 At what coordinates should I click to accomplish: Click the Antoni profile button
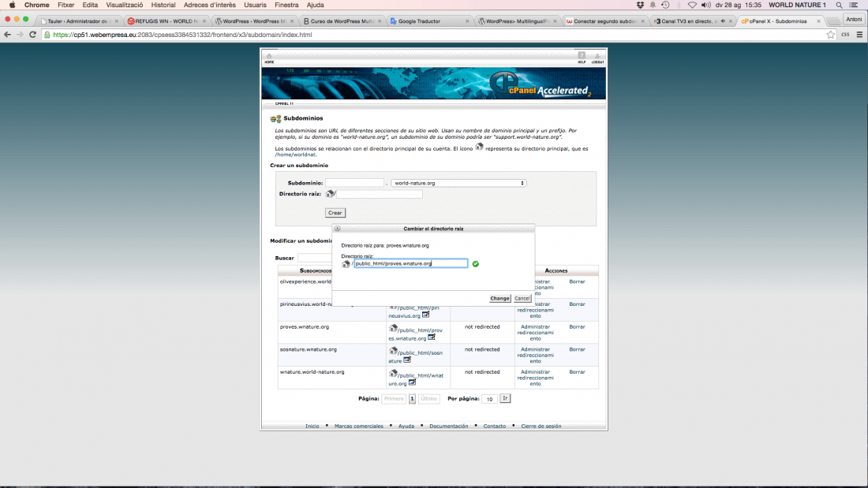tap(854, 20)
